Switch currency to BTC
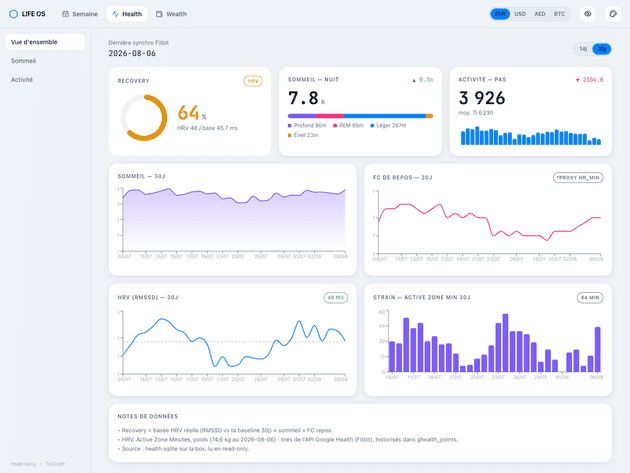 tap(559, 14)
